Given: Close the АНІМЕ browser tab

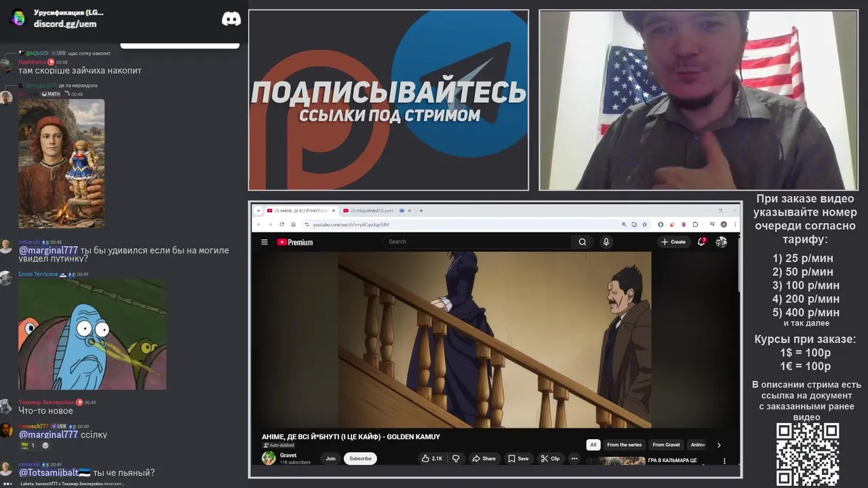Looking at the screenshot, I should point(333,211).
